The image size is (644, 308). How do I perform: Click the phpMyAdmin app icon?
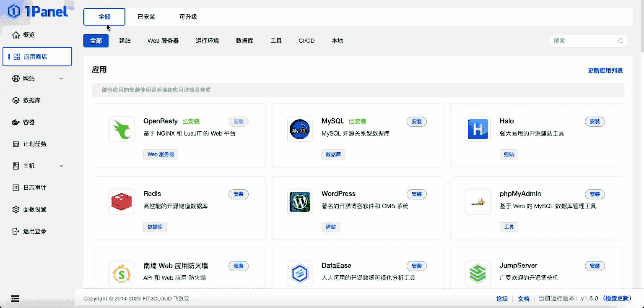[478, 202]
